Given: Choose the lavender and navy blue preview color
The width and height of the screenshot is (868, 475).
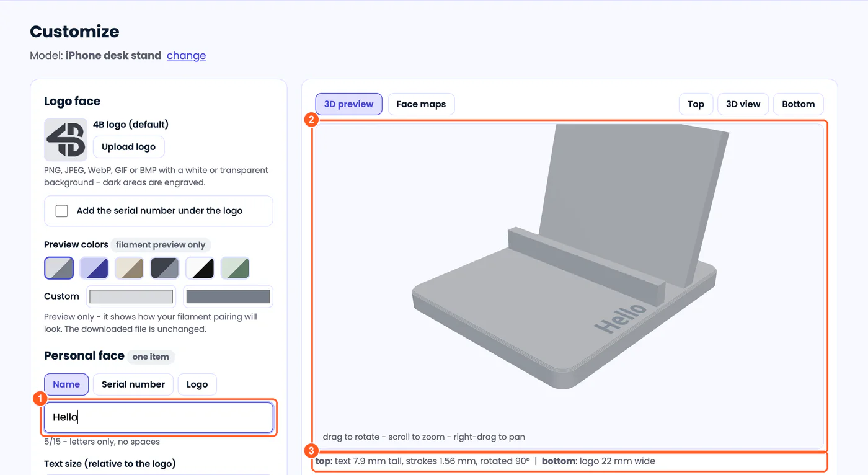Looking at the screenshot, I should tap(94, 268).
